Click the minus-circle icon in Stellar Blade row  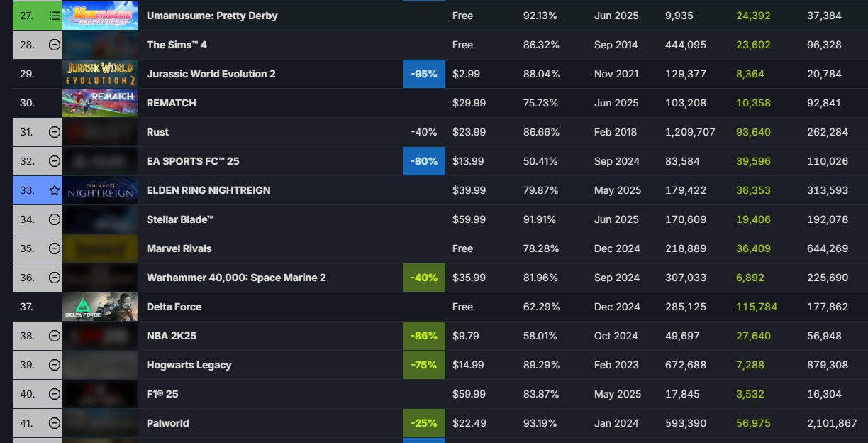[55, 219]
